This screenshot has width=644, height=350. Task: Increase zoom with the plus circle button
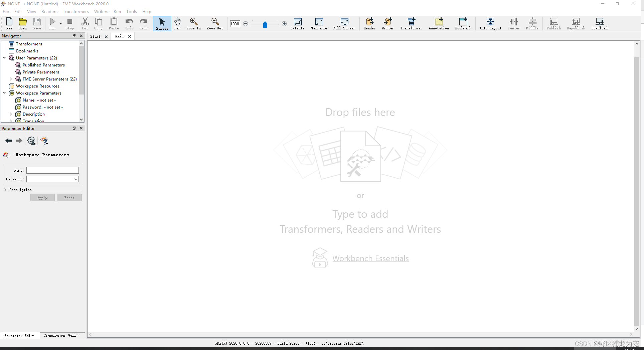(284, 24)
